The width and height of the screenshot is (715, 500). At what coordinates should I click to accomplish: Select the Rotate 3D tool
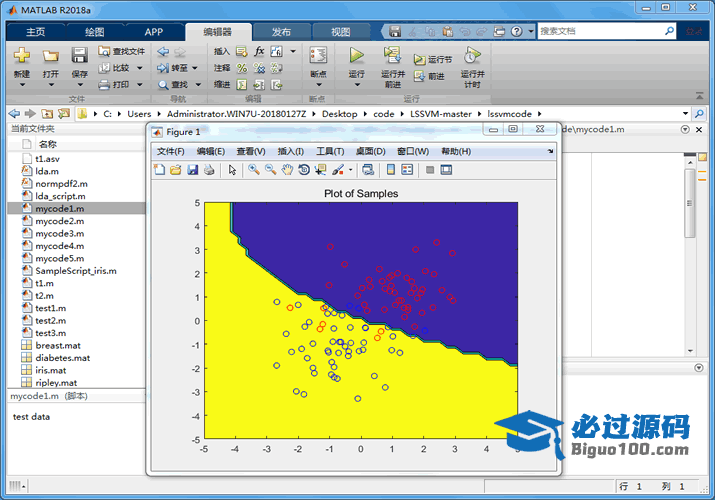[304, 170]
